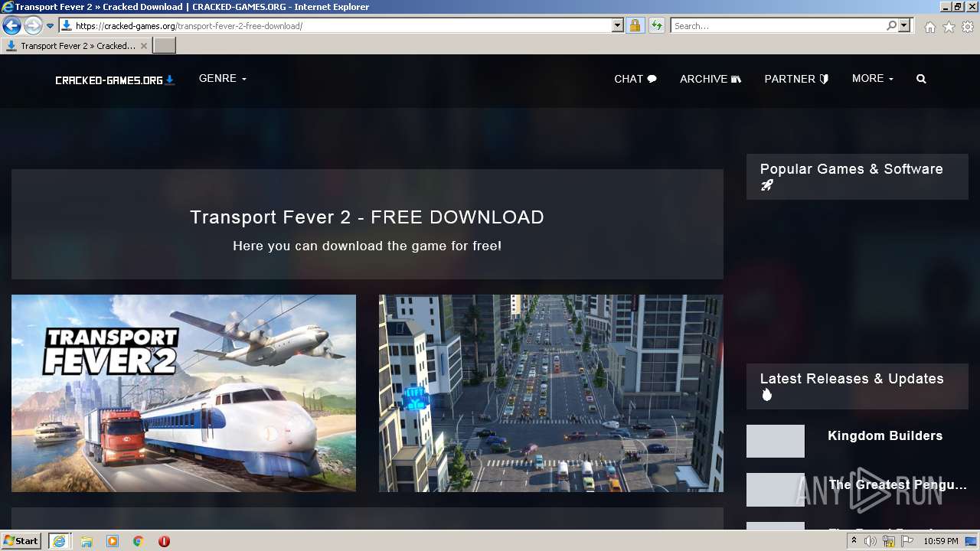Image resolution: width=980 pixels, height=551 pixels.
Task: Expand the GENRE menu
Action: point(223,79)
